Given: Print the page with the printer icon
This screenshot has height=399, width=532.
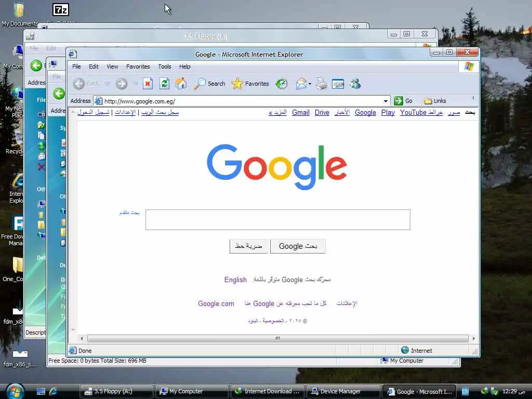Looking at the screenshot, I should [x=321, y=84].
